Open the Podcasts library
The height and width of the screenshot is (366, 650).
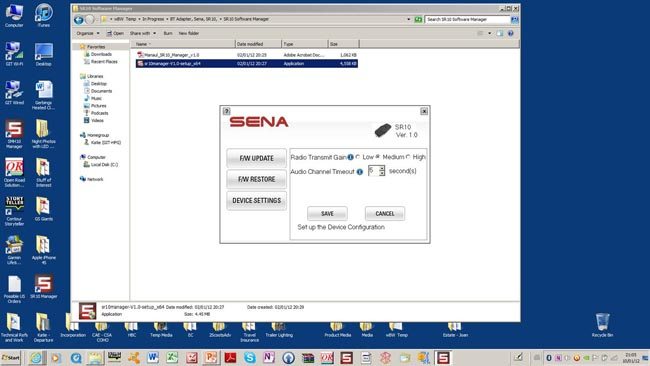click(x=96, y=113)
